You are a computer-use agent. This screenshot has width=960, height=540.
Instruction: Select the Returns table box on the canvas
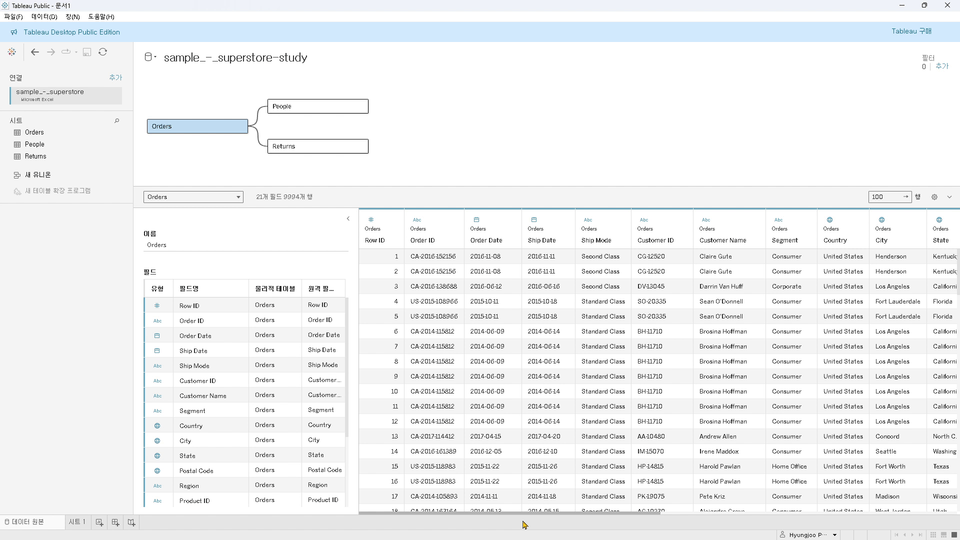[x=318, y=146]
